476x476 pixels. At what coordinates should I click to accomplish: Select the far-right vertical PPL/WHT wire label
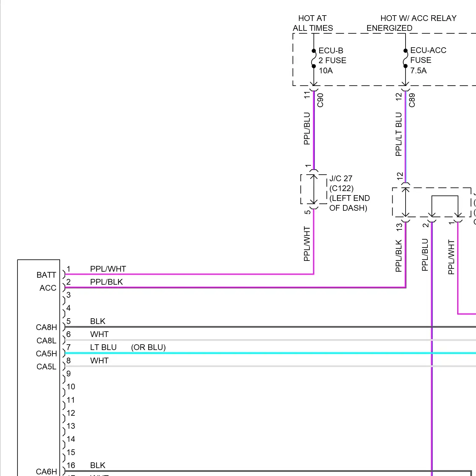[451, 257]
